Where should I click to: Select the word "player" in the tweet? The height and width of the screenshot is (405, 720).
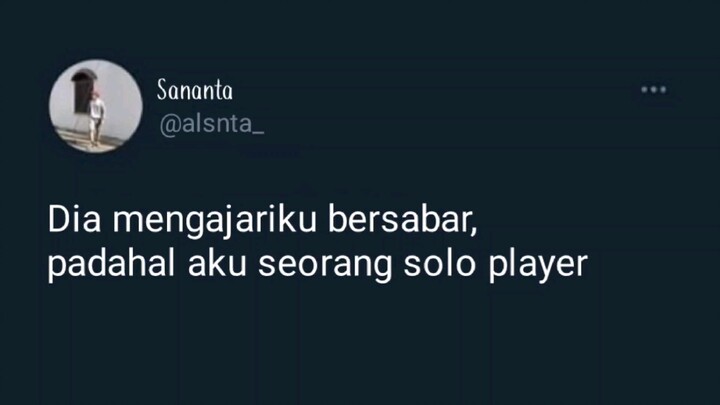point(538,266)
